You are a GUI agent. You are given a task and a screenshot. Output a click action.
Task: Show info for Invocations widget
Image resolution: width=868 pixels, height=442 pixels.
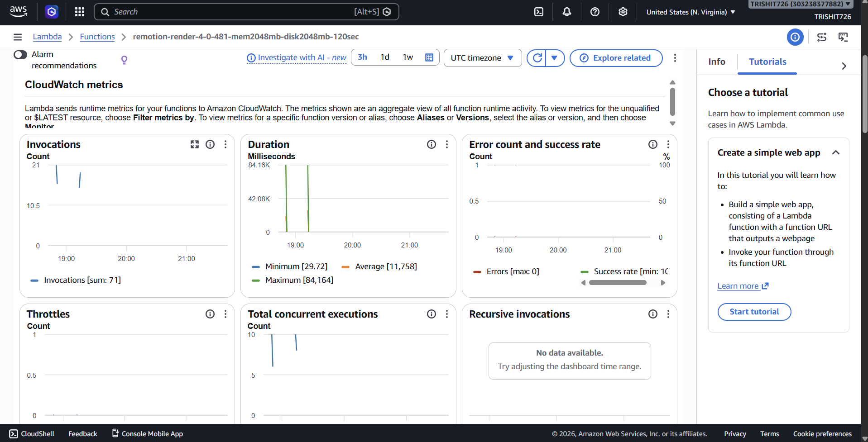pyautogui.click(x=210, y=144)
